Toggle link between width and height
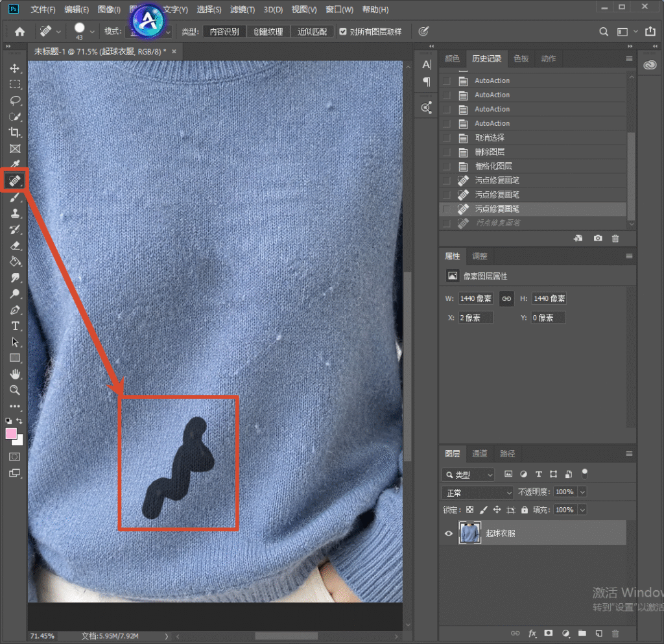 (506, 298)
